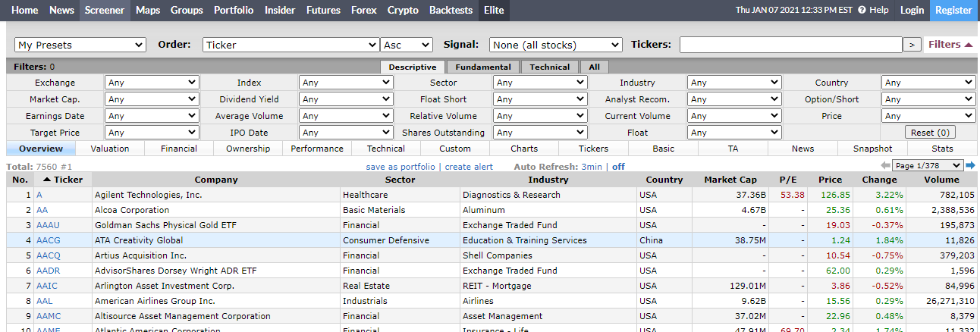
Task: Open the Crypto menu item
Action: [403, 10]
